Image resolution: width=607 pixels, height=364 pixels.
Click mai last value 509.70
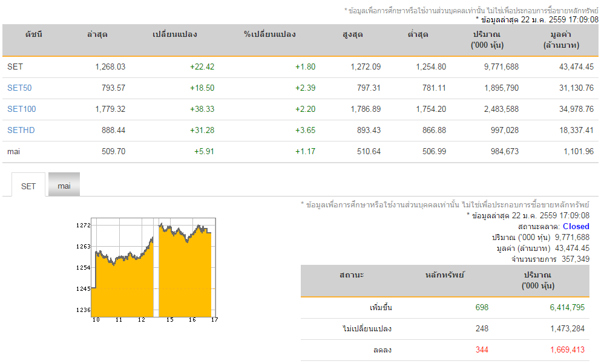[x=113, y=151]
